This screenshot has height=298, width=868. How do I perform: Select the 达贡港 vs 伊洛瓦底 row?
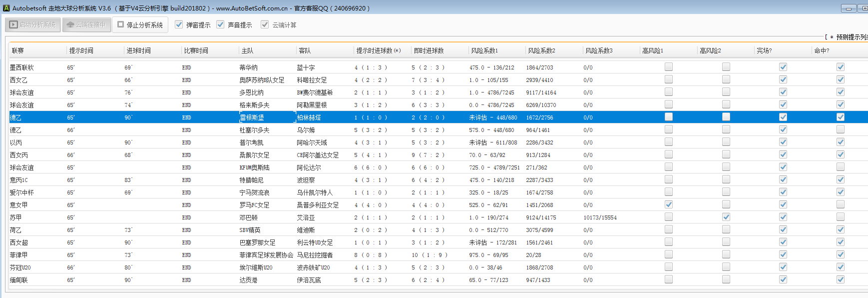tap(248, 280)
